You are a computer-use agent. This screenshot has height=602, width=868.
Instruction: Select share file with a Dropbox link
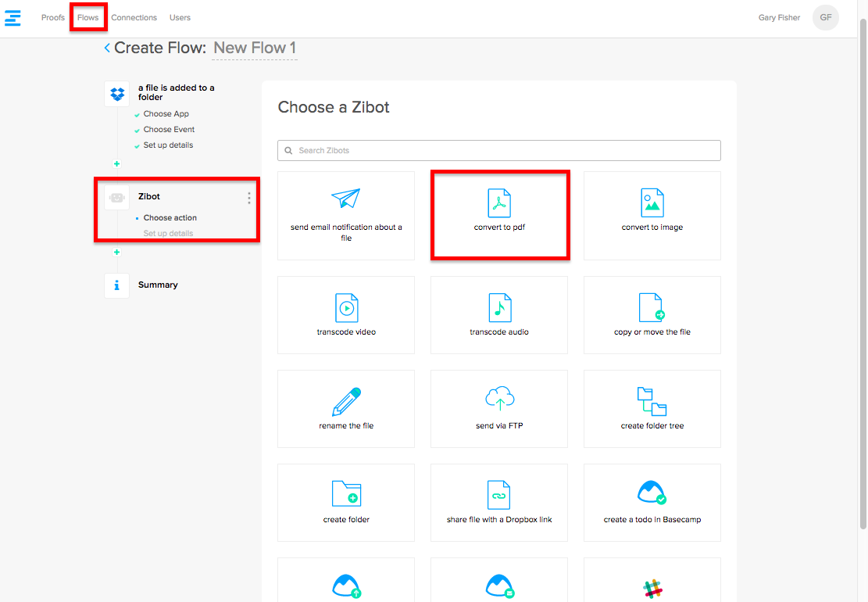[499, 503]
